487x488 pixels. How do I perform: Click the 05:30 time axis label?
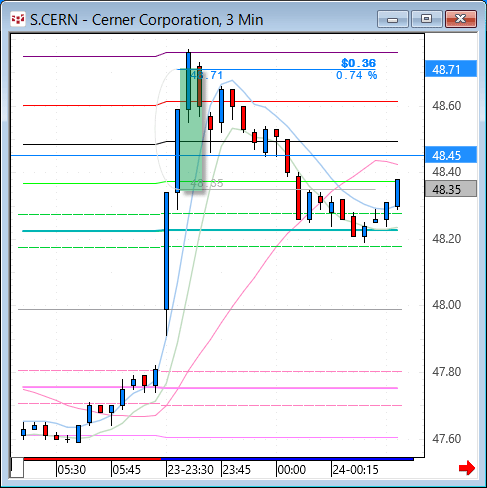pos(72,470)
